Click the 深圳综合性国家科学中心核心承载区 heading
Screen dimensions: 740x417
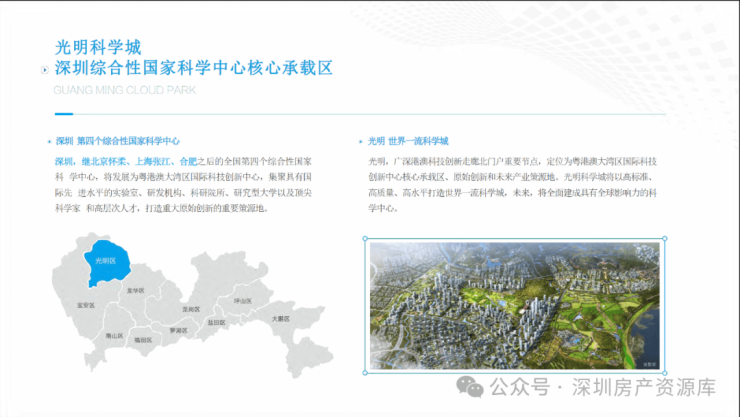(x=194, y=68)
